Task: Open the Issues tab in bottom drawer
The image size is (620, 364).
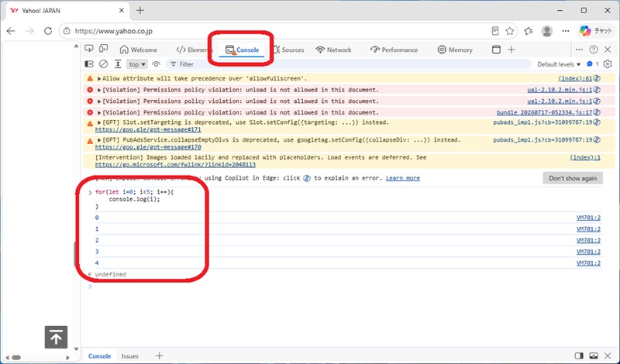Action: pyautogui.click(x=129, y=356)
